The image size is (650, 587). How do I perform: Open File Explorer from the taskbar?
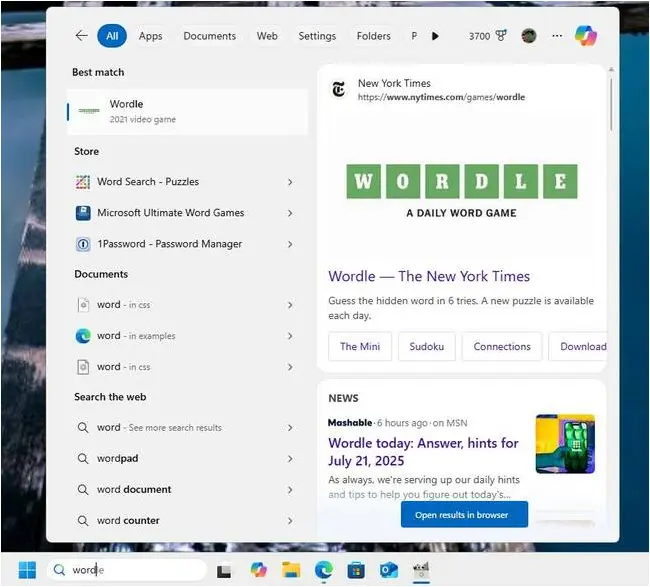[x=291, y=570]
